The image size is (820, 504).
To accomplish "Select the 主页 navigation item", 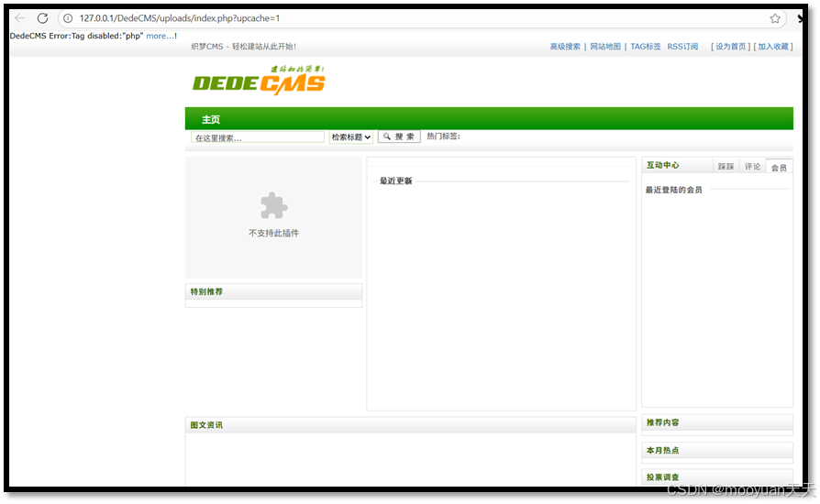I will point(211,120).
